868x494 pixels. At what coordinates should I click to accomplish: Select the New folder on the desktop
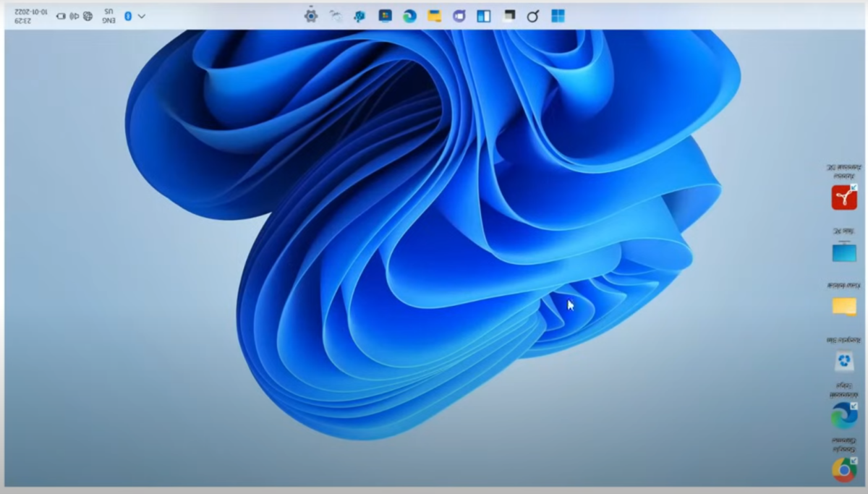pos(844,306)
